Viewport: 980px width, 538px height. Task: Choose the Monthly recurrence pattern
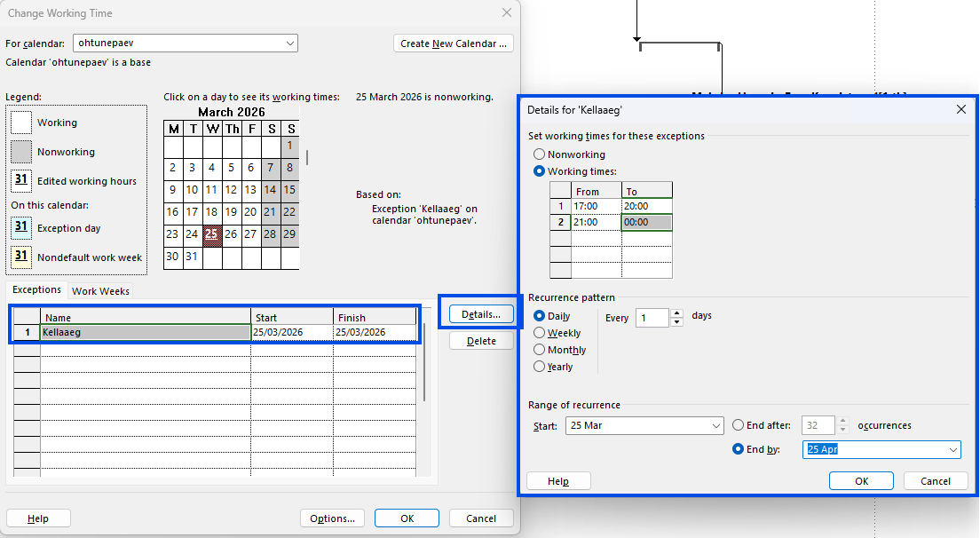coord(539,350)
